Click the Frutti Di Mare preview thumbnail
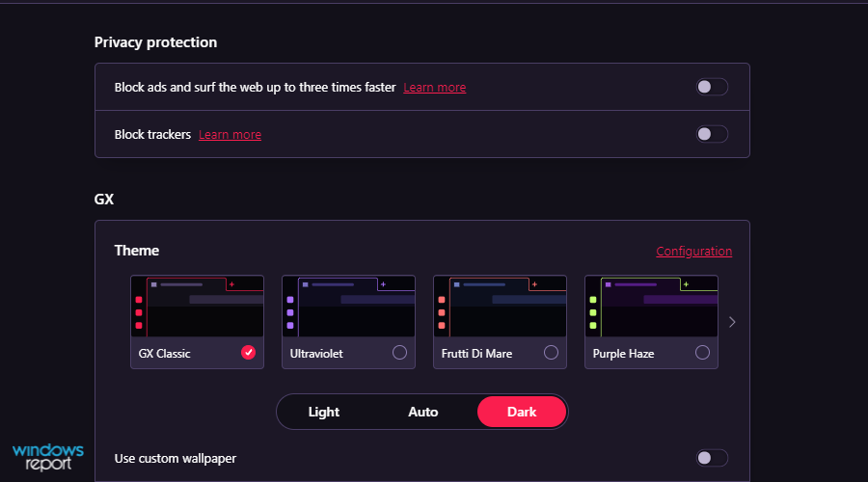The height and width of the screenshot is (482, 868). click(500, 306)
